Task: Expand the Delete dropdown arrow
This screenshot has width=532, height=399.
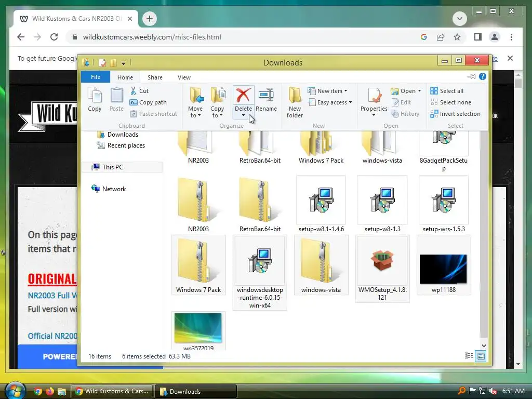Action: pyautogui.click(x=243, y=116)
